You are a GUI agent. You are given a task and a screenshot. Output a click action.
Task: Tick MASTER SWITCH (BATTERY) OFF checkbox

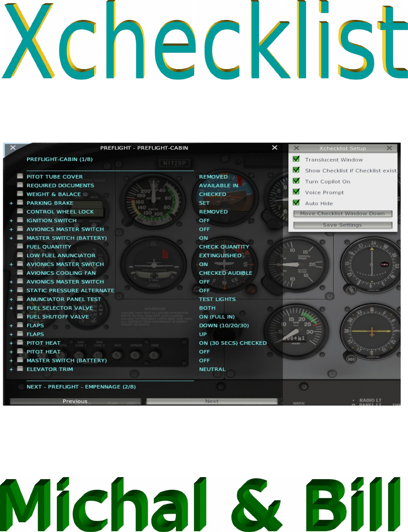pyautogui.click(x=20, y=360)
